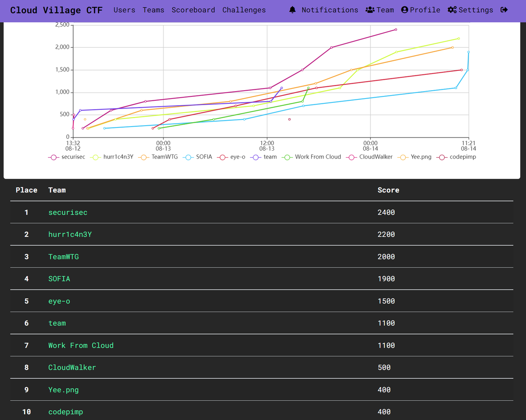Image resolution: width=526 pixels, height=420 pixels.
Task: Click the logout arrow icon
Action: coord(504,10)
